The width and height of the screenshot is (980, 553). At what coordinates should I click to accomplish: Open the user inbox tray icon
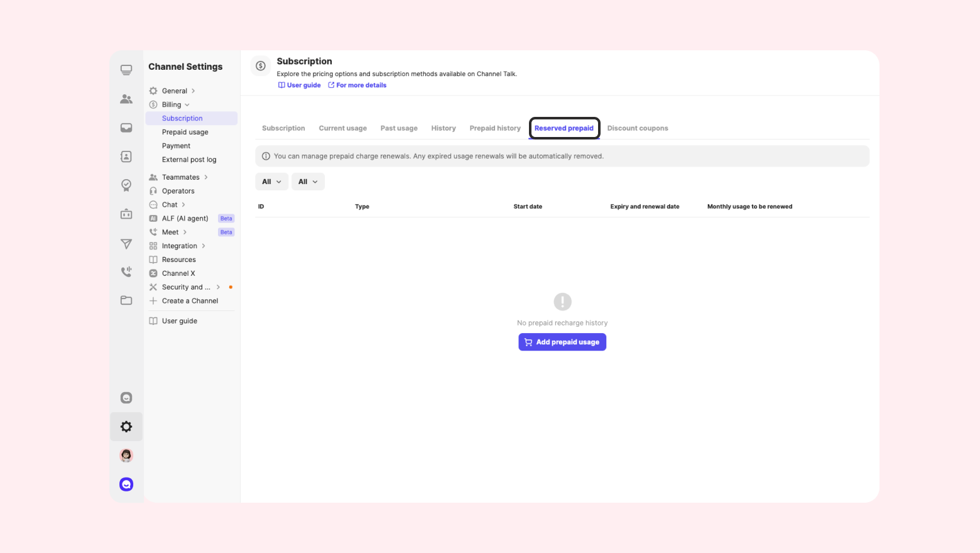point(126,128)
